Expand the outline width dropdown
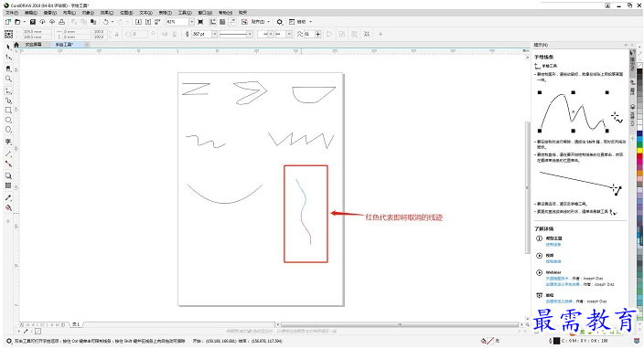Screen dimensions: 644x349 tap(214, 34)
